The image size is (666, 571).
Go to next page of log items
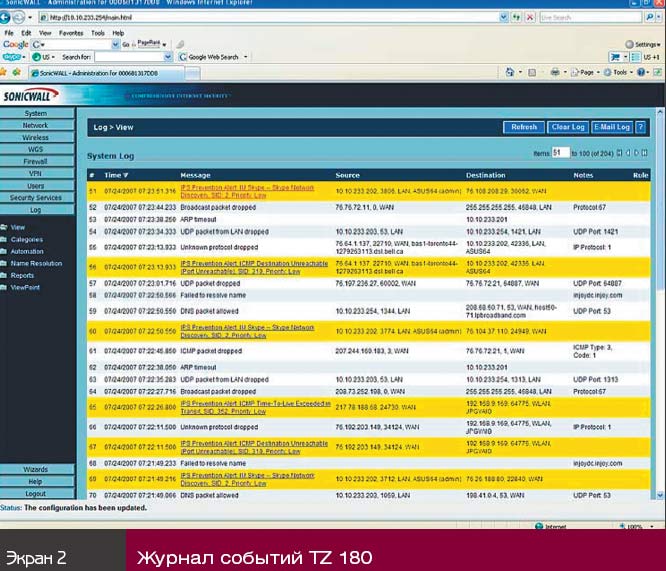tap(637, 152)
